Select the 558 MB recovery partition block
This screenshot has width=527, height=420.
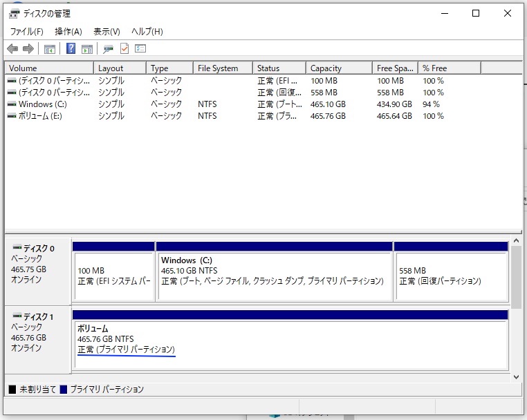click(x=451, y=271)
